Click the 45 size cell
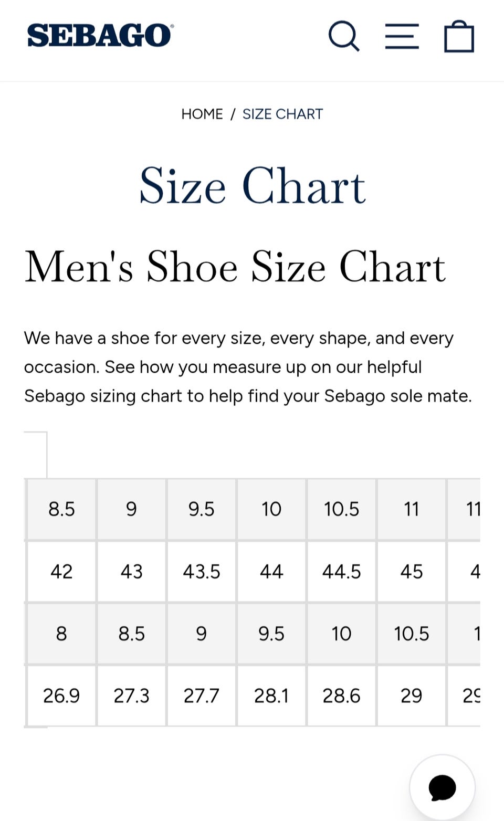504x821 pixels. pos(412,572)
